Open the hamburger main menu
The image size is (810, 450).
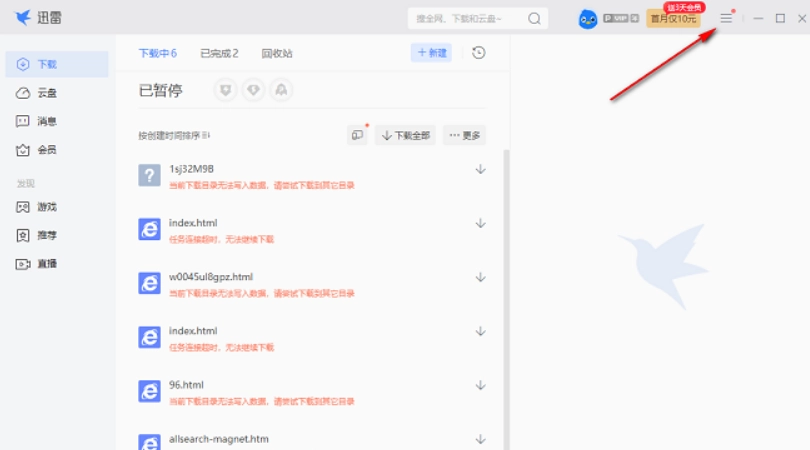tap(726, 18)
